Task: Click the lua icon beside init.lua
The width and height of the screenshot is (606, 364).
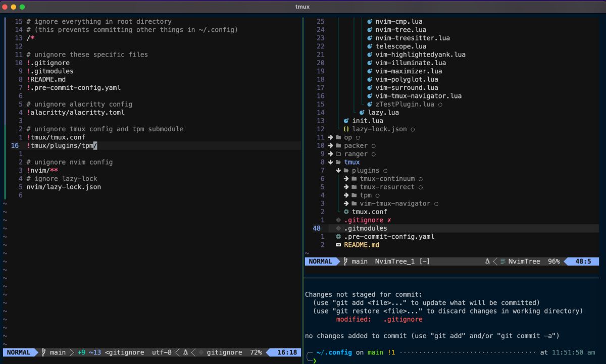Action: tap(346, 121)
